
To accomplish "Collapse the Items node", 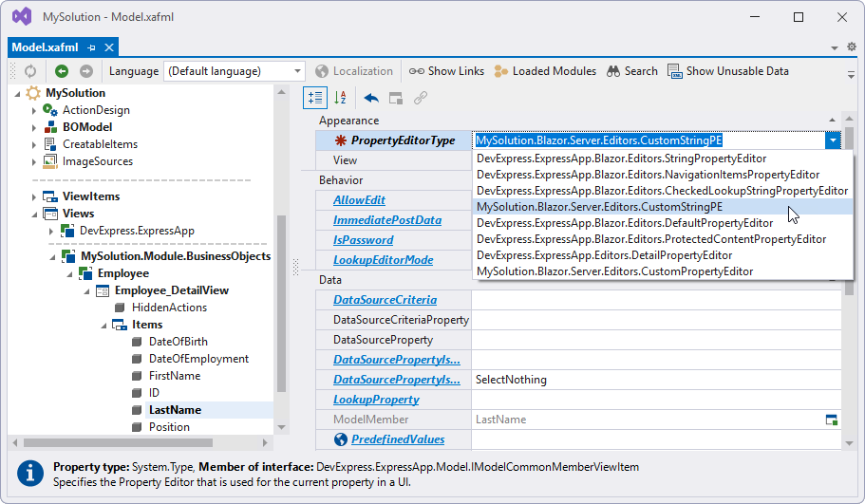I will coord(103,326).
